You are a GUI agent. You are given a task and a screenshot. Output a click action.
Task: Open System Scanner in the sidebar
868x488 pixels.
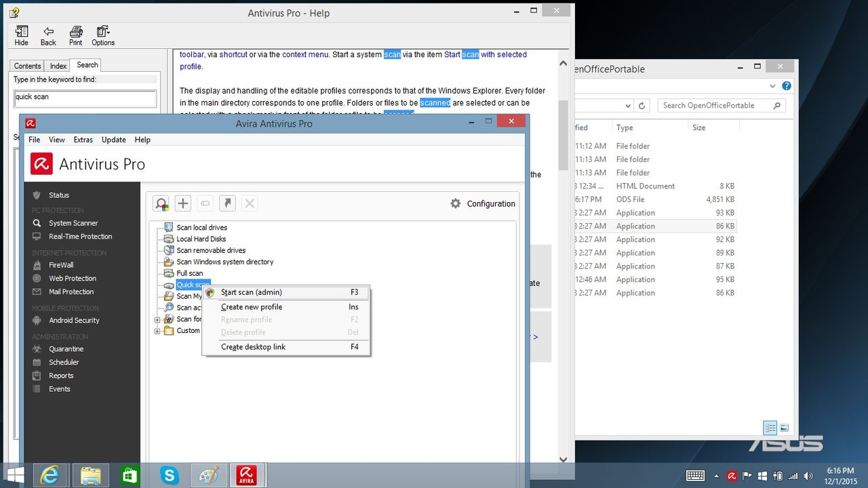[73, 223]
